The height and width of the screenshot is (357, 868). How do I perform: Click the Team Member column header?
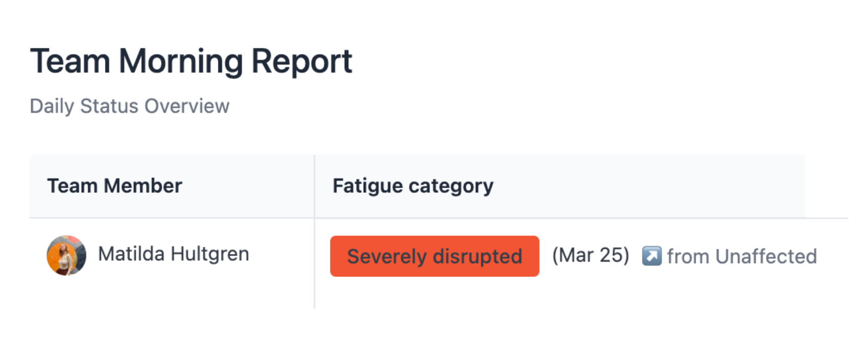[x=115, y=186]
